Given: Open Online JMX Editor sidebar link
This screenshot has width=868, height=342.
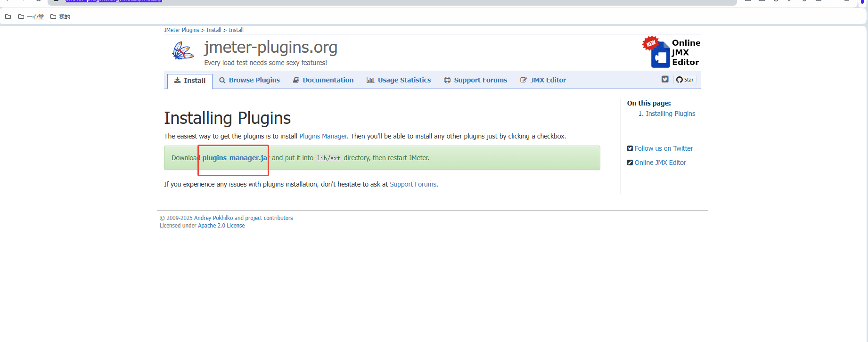Looking at the screenshot, I should (660, 163).
